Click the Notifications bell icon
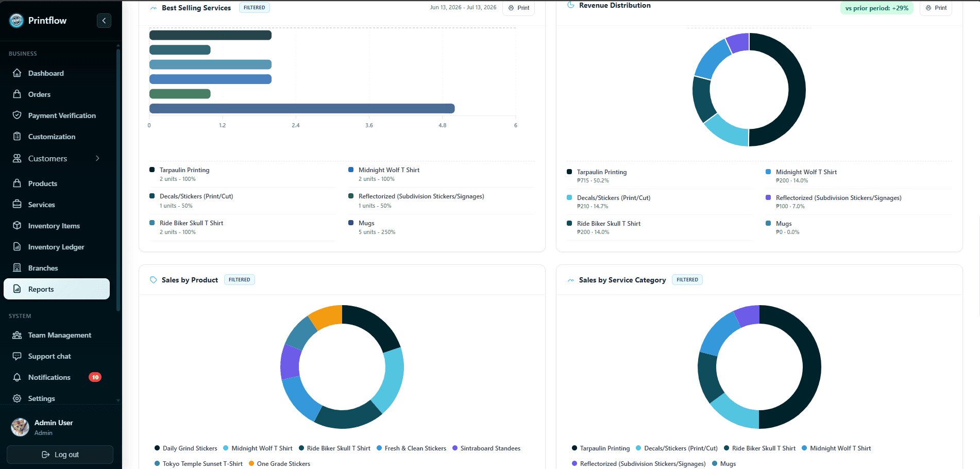 point(17,377)
